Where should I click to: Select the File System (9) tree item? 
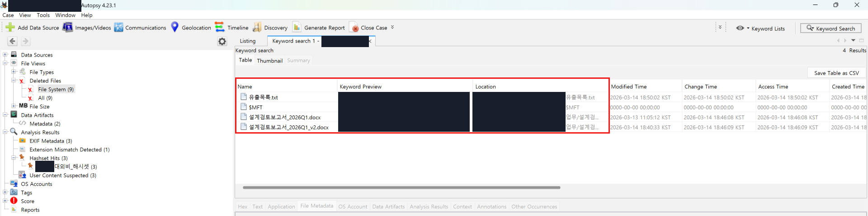point(56,89)
